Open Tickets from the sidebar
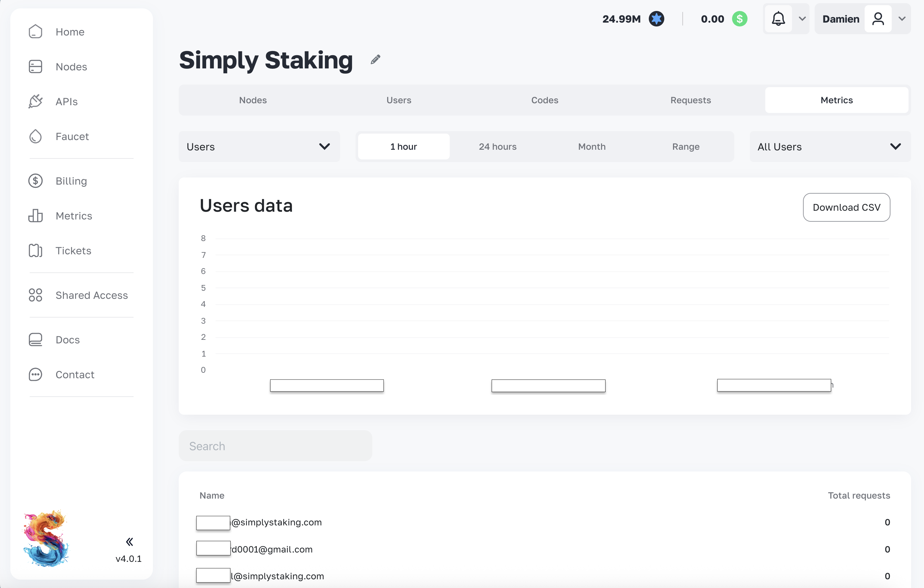Image resolution: width=924 pixels, height=588 pixels. 73,251
